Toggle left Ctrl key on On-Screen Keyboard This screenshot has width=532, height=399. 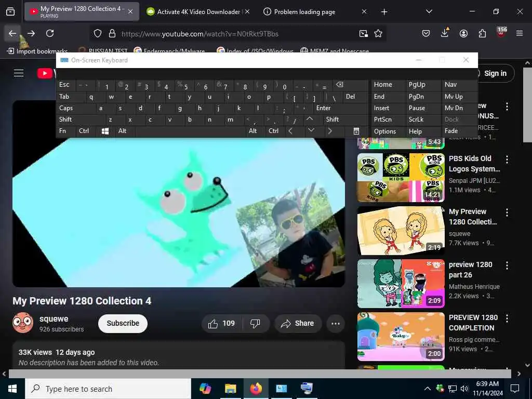86,131
